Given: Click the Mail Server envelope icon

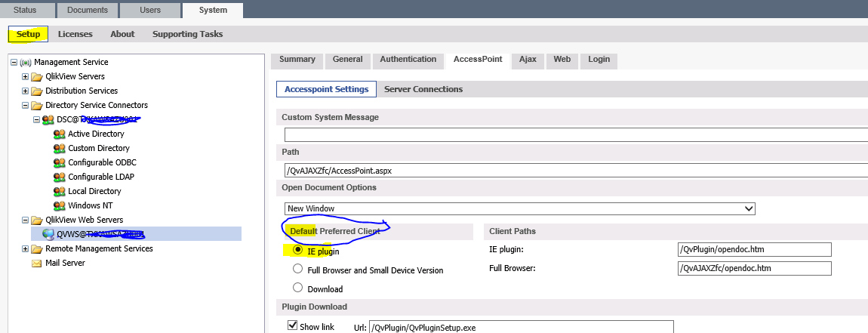Looking at the screenshot, I should pos(36,264).
